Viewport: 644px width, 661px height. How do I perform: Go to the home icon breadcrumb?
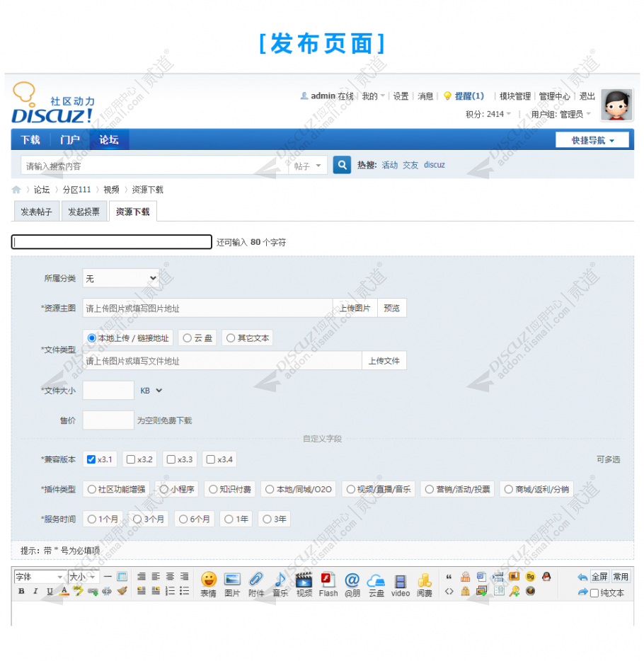(x=16, y=190)
